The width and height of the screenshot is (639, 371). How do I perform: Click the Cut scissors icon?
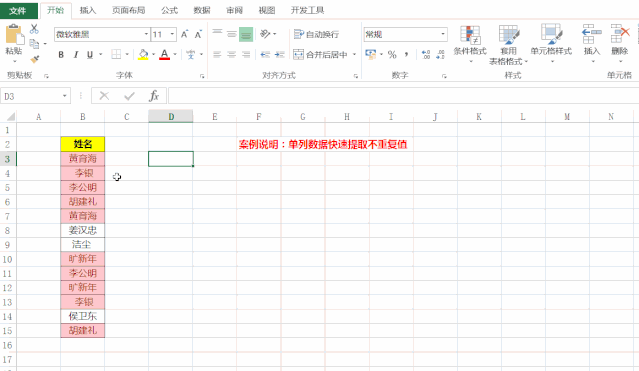(x=34, y=29)
